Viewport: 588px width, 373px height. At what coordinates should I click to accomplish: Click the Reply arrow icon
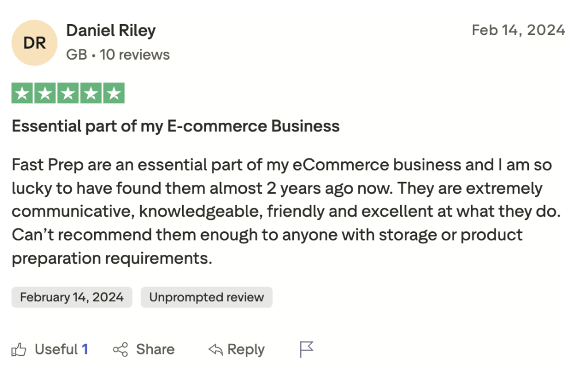[x=215, y=349]
